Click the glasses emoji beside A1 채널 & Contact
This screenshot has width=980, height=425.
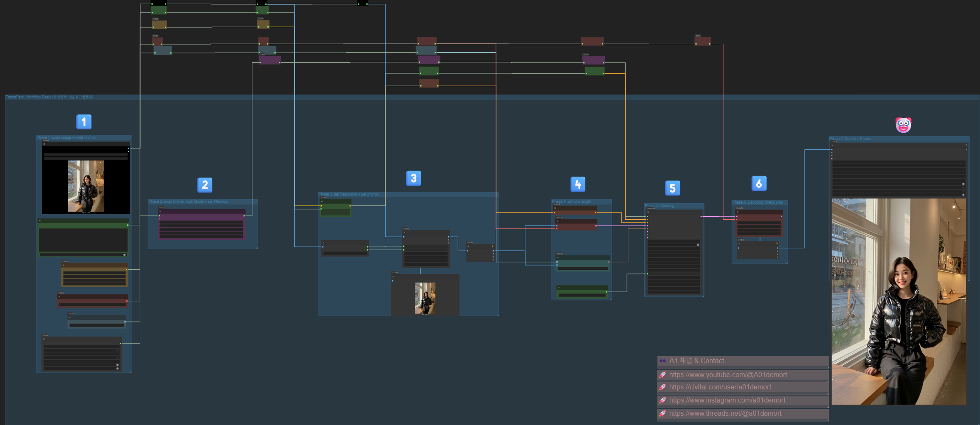[x=663, y=361]
